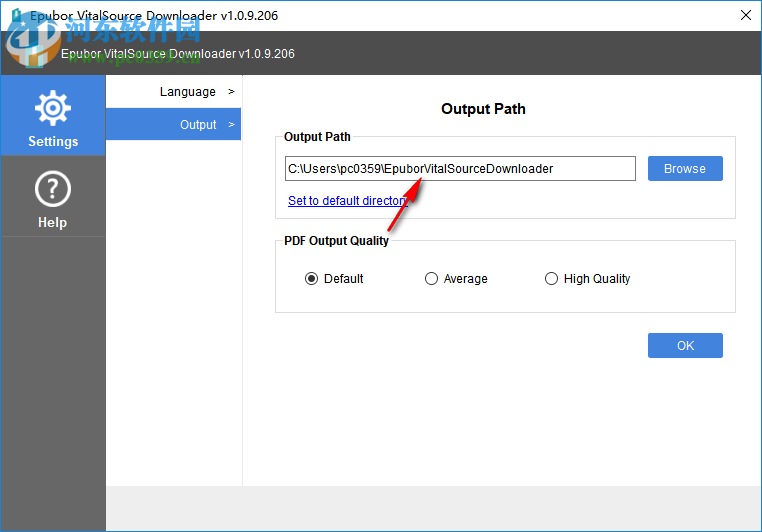Click the Browse button

(x=685, y=169)
